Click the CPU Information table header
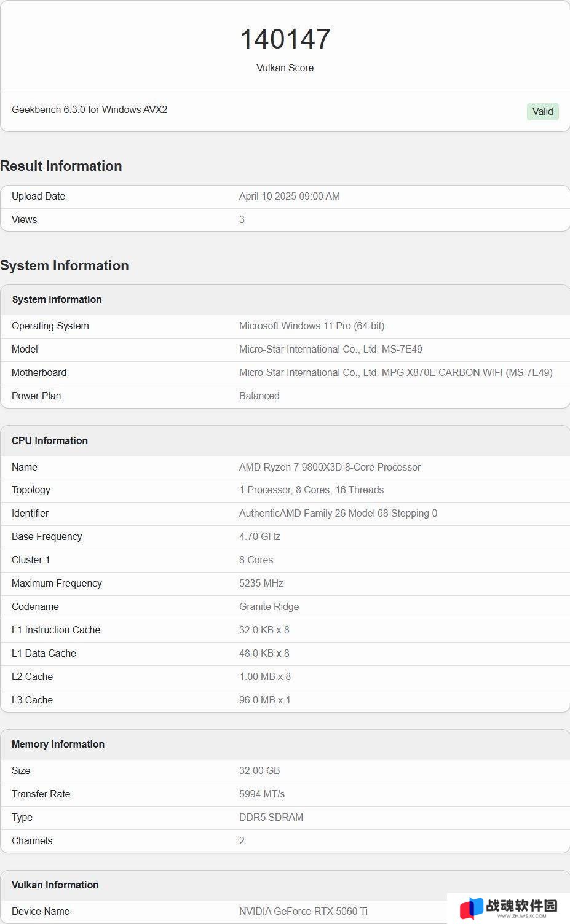Image resolution: width=570 pixels, height=924 pixels. (50, 440)
